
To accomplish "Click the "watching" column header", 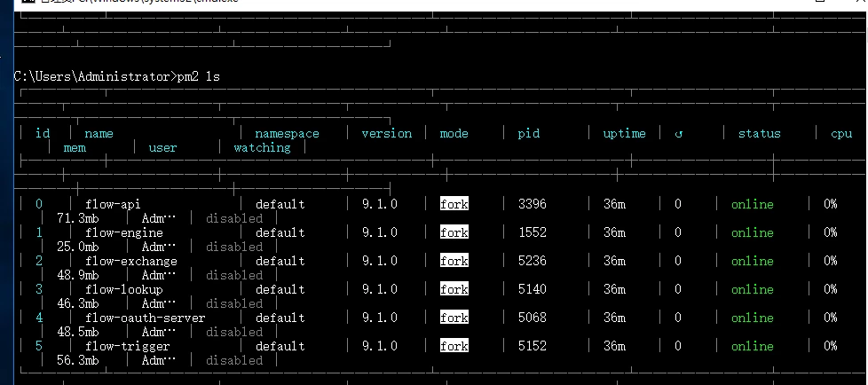I will point(262,147).
